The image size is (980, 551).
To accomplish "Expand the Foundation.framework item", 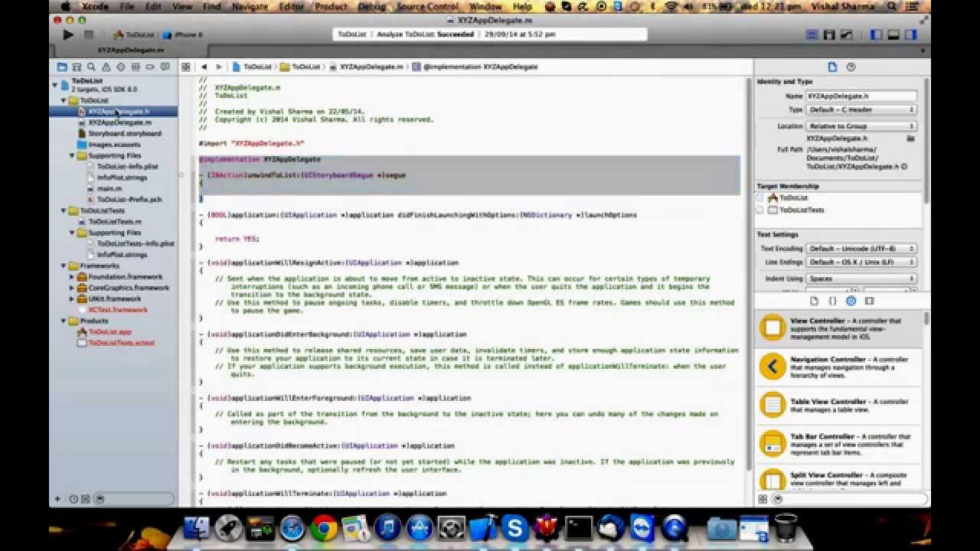I will 73,277.
